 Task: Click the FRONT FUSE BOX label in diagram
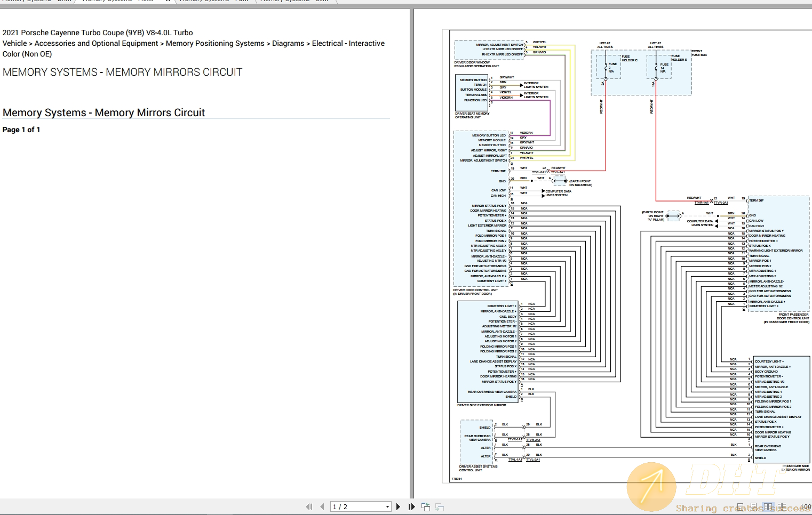[699, 53]
